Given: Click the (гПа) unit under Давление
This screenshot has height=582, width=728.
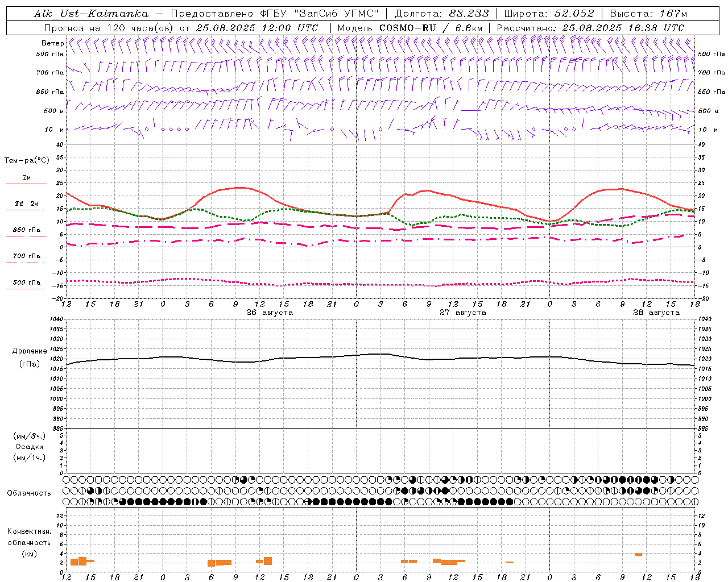Looking at the screenshot, I should pyautogui.click(x=30, y=364).
